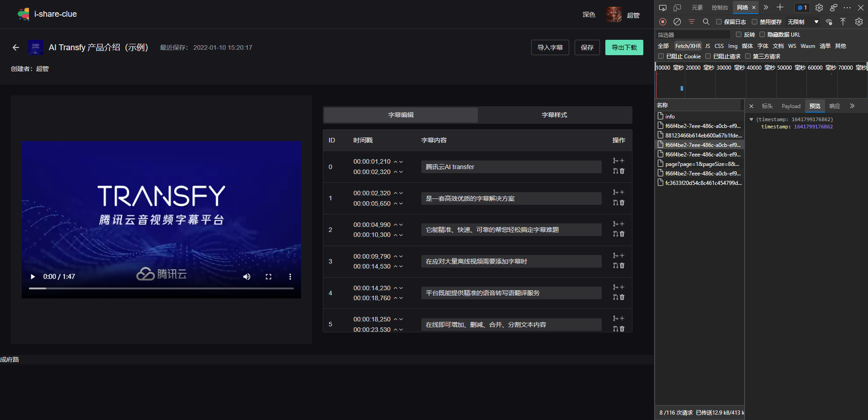Check the 反转 invert filter checkbox
Image resolution: width=868 pixels, height=420 pixels.
(x=739, y=34)
